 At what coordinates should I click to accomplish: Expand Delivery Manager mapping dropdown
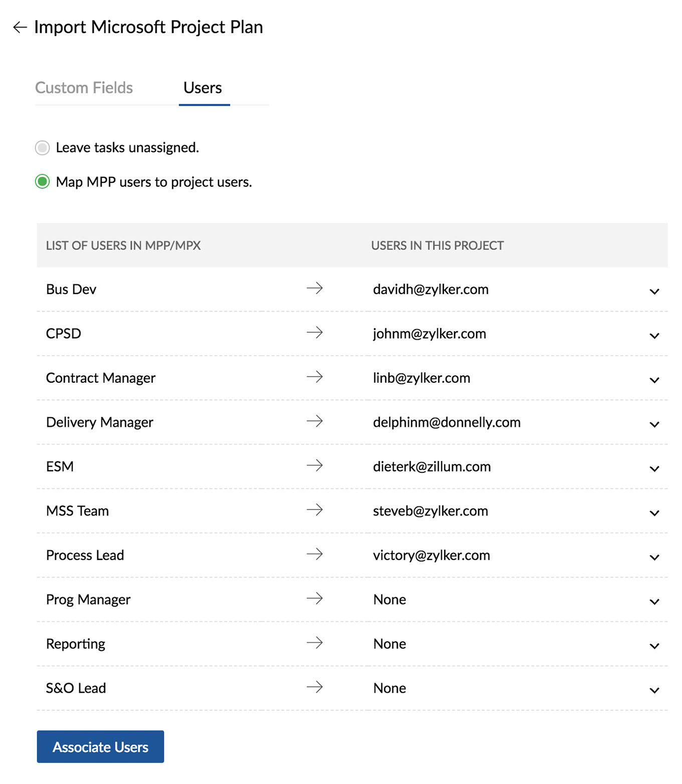[x=654, y=424]
